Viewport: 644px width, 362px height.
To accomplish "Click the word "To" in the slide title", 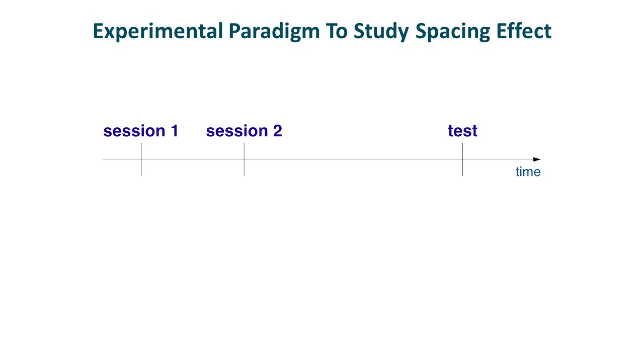I will tap(337, 31).
